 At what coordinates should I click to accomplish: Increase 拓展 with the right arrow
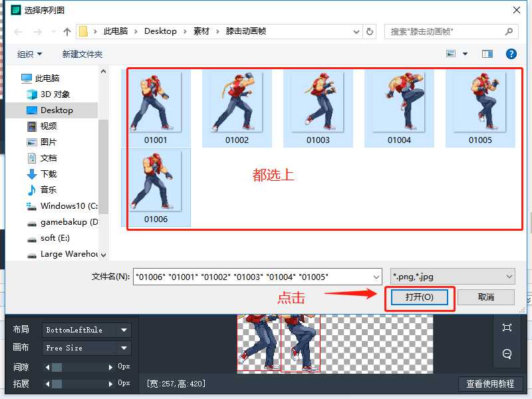pos(110,384)
